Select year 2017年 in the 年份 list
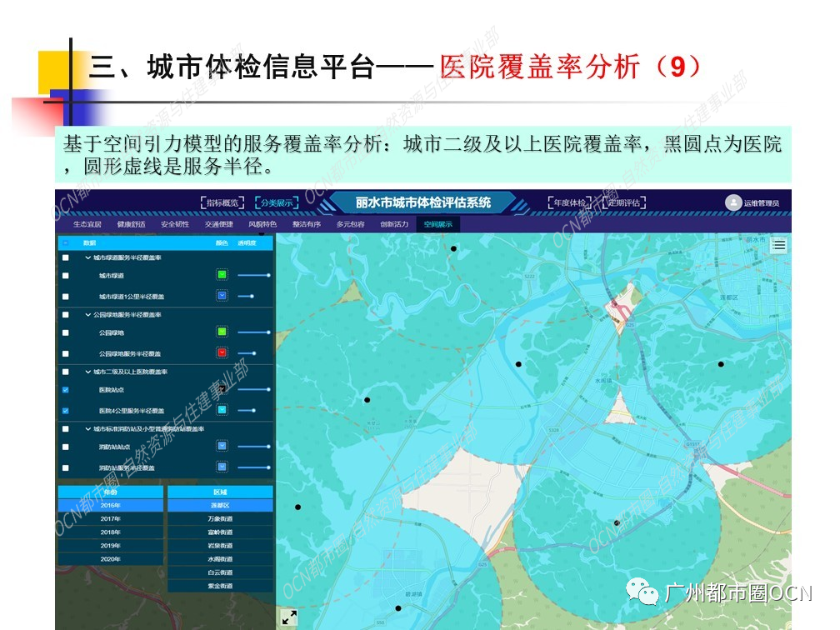 click(110, 518)
